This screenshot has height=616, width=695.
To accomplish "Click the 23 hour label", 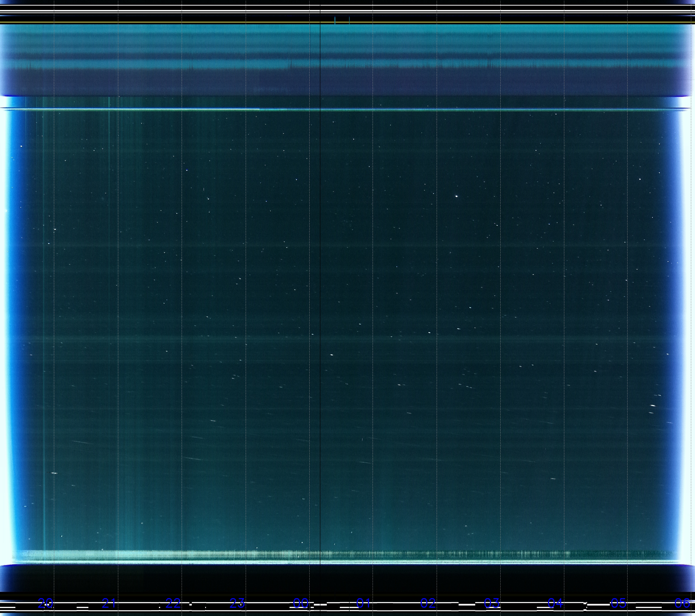I will click(237, 603).
